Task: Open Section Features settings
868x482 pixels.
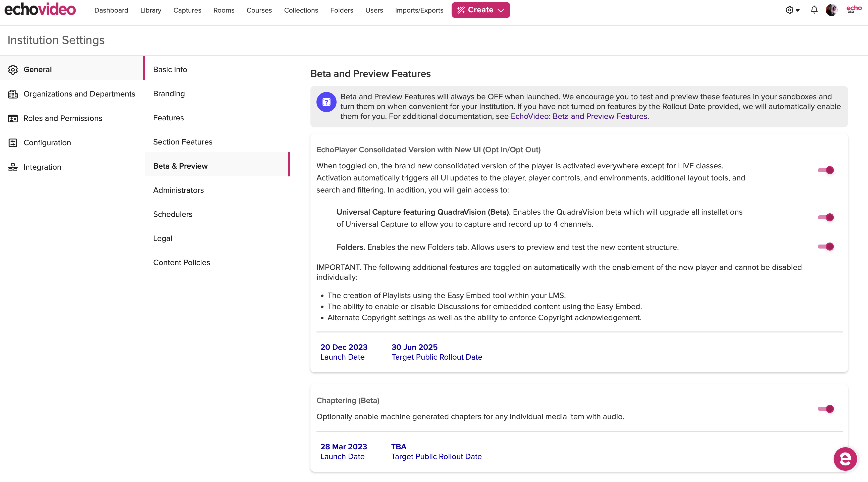Action: pyautogui.click(x=217, y=142)
